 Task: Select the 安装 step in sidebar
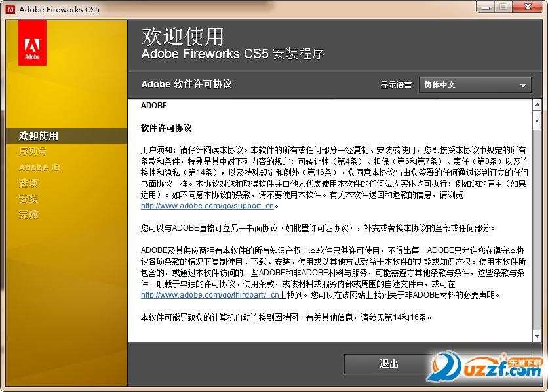[28, 199]
